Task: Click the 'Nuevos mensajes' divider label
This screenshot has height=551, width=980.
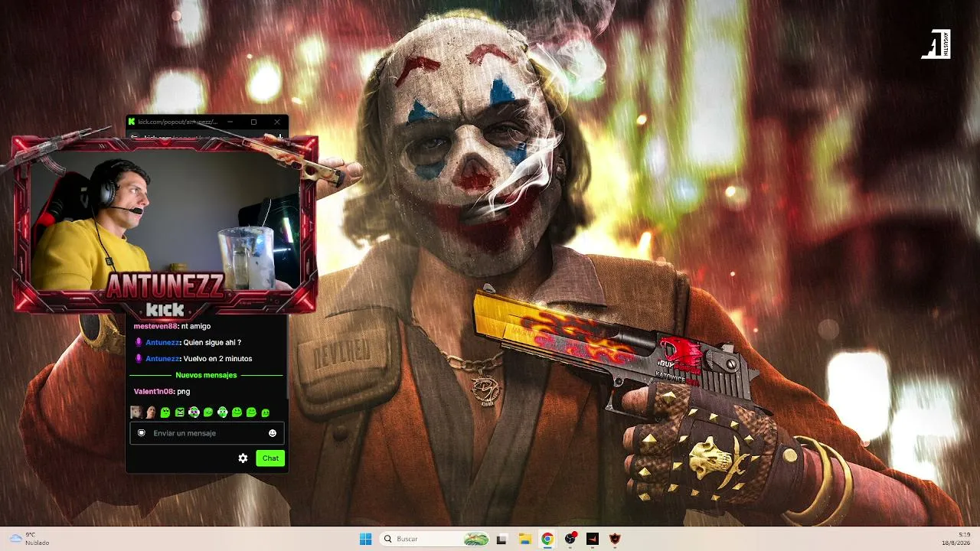Action: coord(206,375)
